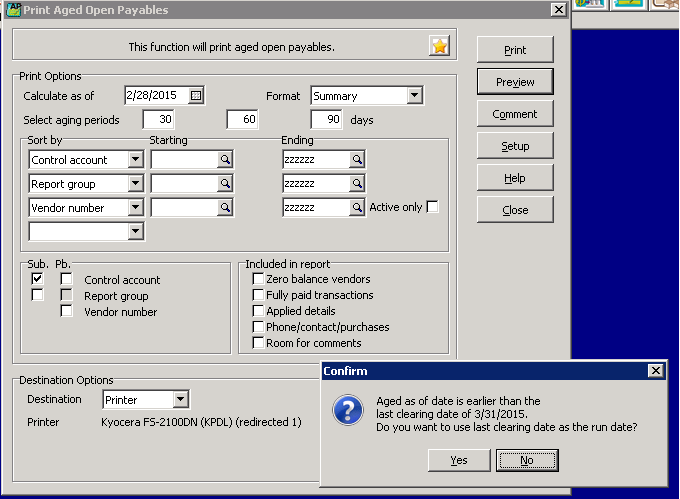Click the Setup button
This screenshot has width=680, height=499.
[515, 146]
